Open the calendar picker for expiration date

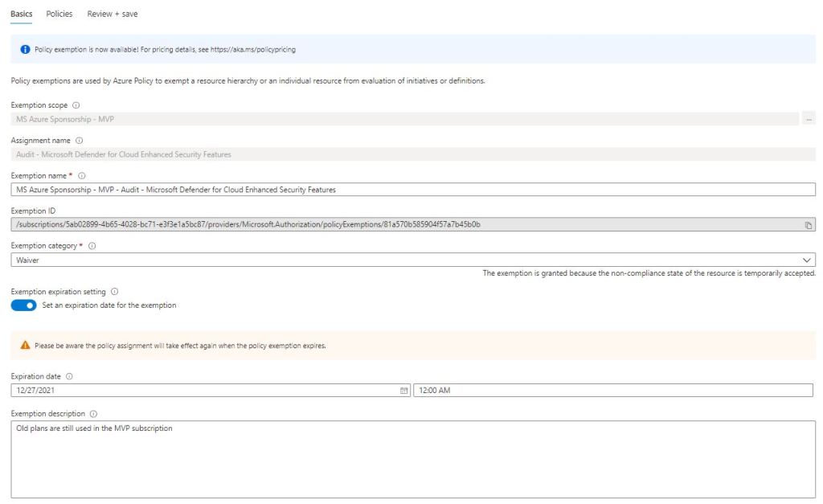[x=402, y=391]
